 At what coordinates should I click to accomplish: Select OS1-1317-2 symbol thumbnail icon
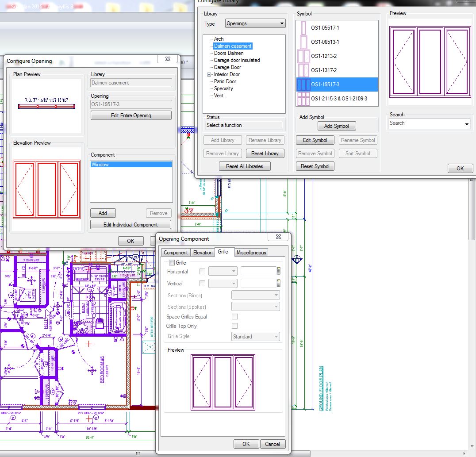point(303,70)
